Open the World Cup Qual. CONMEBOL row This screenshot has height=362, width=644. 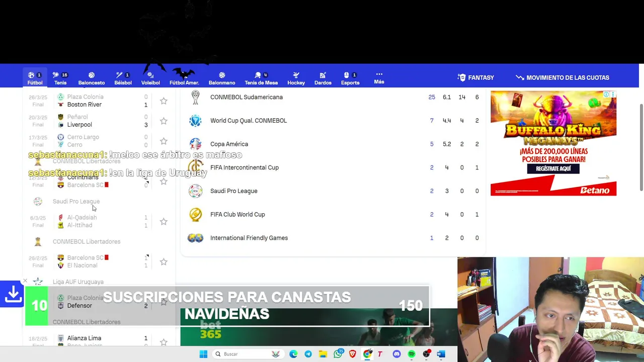point(333,121)
